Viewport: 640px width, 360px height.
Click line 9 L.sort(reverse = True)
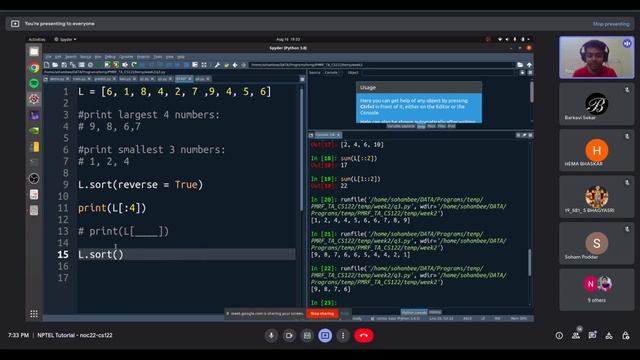click(x=140, y=184)
